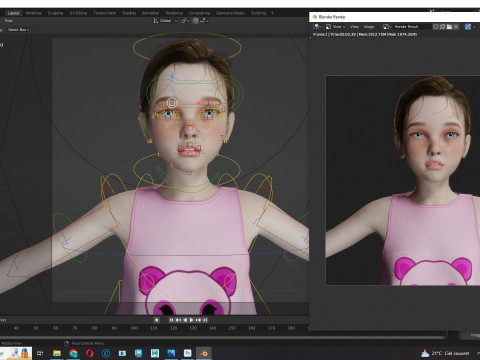
Task: Unlink Render Result image with X icon
Action: click(x=456, y=27)
